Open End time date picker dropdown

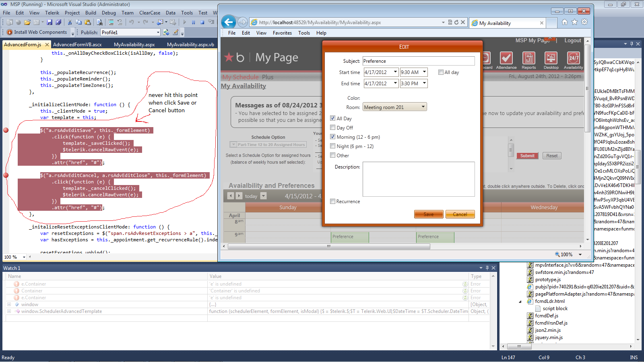395,84
